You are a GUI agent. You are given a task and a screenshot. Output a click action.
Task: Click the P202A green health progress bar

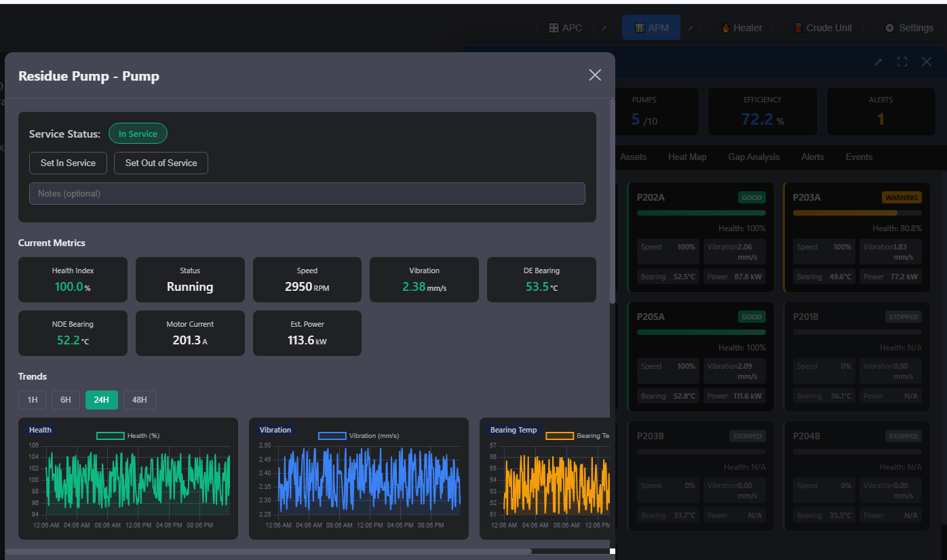pyautogui.click(x=701, y=212)
